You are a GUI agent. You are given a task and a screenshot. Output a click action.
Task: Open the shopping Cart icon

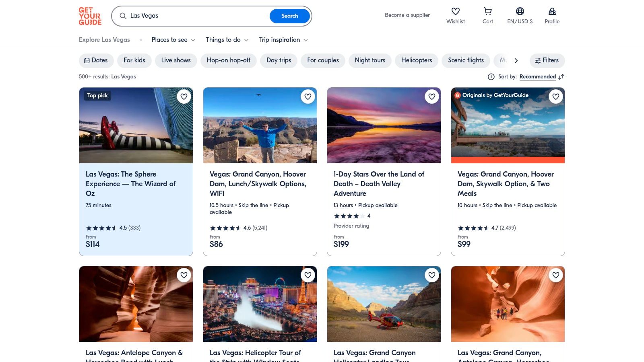click(x=487, y=11)
